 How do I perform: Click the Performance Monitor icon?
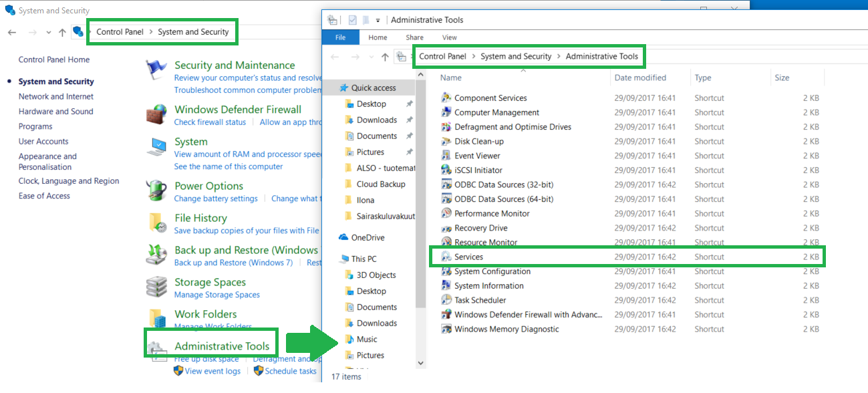click(x=446, y=213)
